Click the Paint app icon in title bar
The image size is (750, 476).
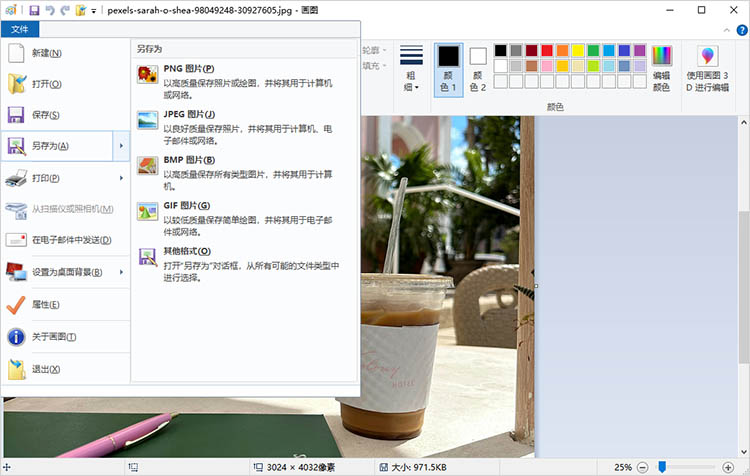11,10
